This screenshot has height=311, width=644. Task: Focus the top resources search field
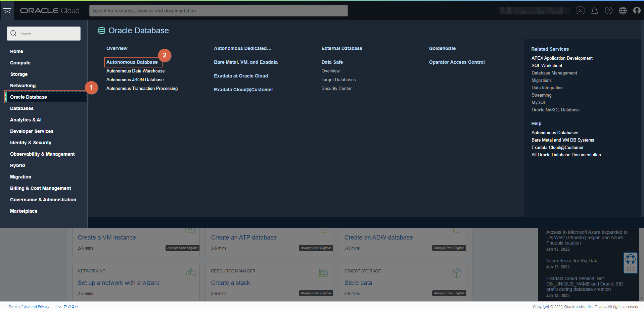pyautogui.click(x=219, y=11)
